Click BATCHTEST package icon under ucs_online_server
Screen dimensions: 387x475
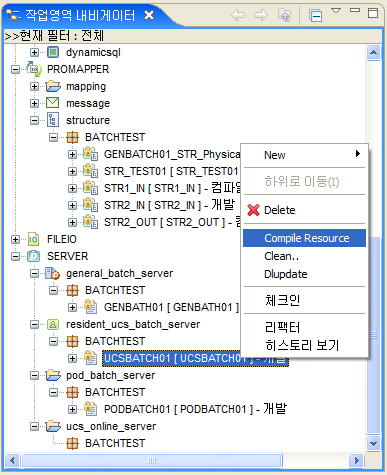point(72,443)
